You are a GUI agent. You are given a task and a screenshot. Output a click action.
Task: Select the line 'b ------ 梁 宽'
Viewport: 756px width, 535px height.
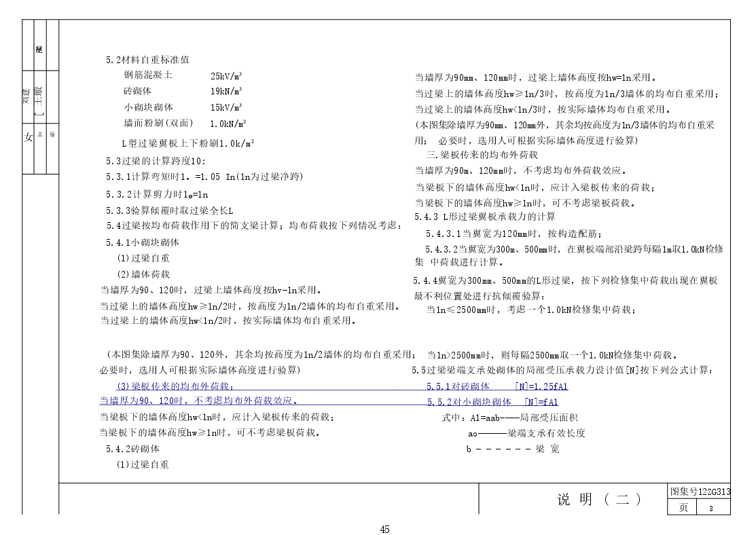coord(513,449)
